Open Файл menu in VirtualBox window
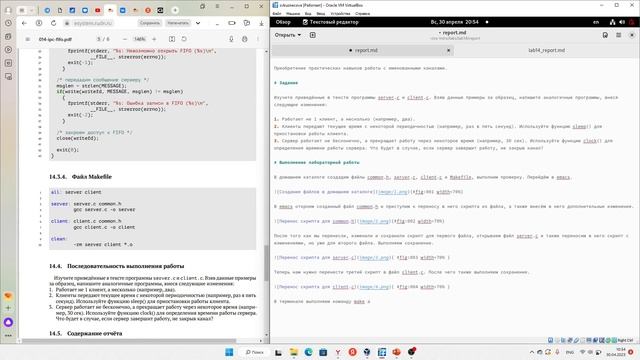This screenshot has width=640, height=360. point(277,13)
